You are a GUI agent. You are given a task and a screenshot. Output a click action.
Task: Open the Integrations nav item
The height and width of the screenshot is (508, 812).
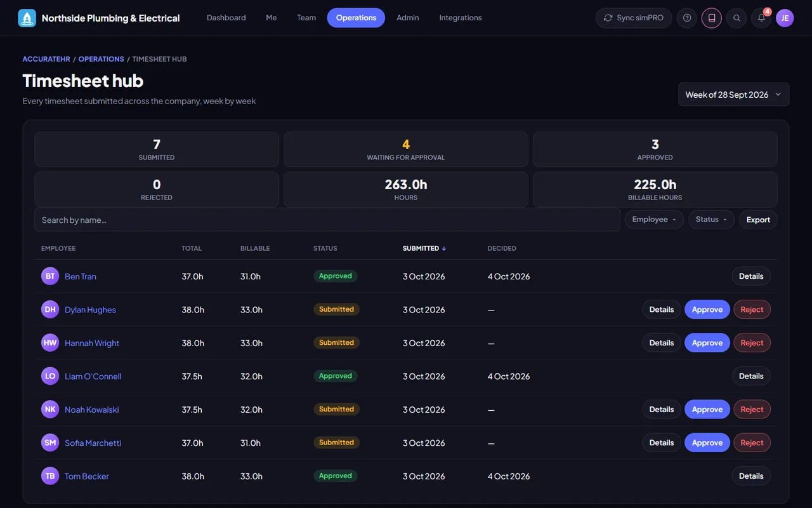click(461, 18)
